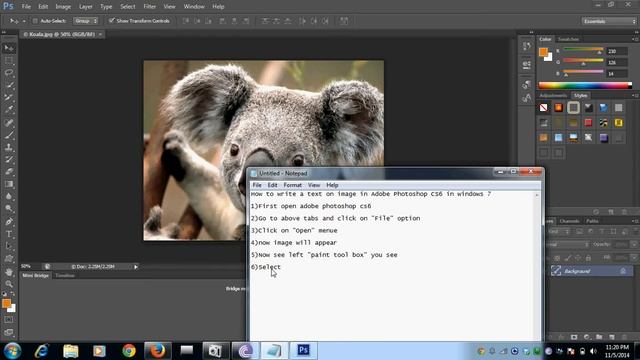Select the Hand tool
Viewport: 640px width, 360px height.
point(9,272)
